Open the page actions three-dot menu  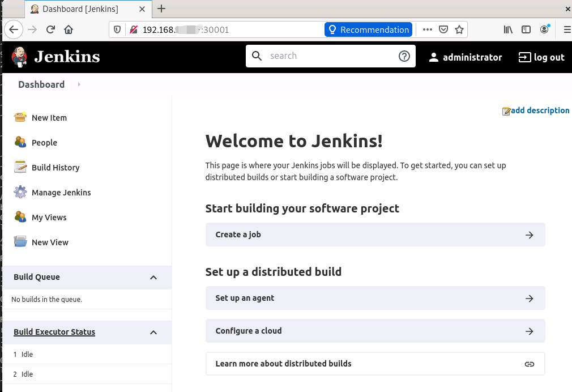click(x=427, y=29)
